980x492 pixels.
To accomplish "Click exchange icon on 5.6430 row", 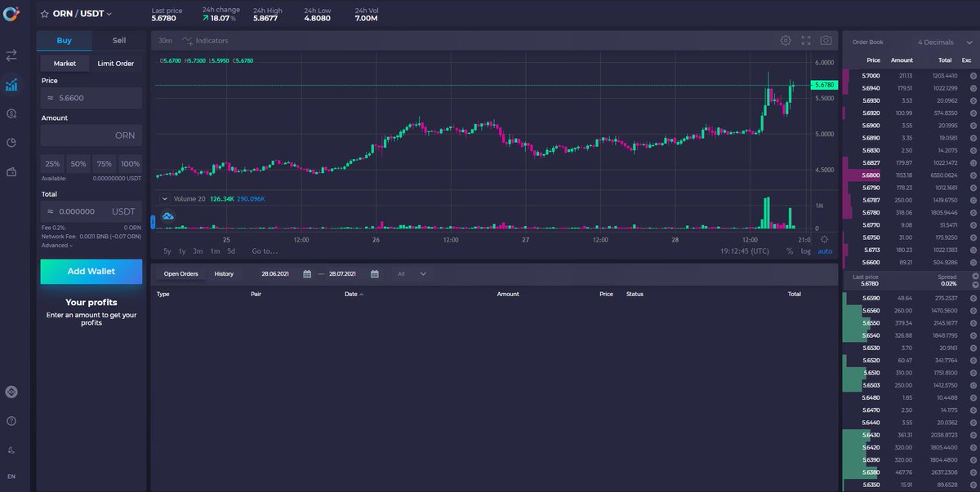I will [973, 436].
